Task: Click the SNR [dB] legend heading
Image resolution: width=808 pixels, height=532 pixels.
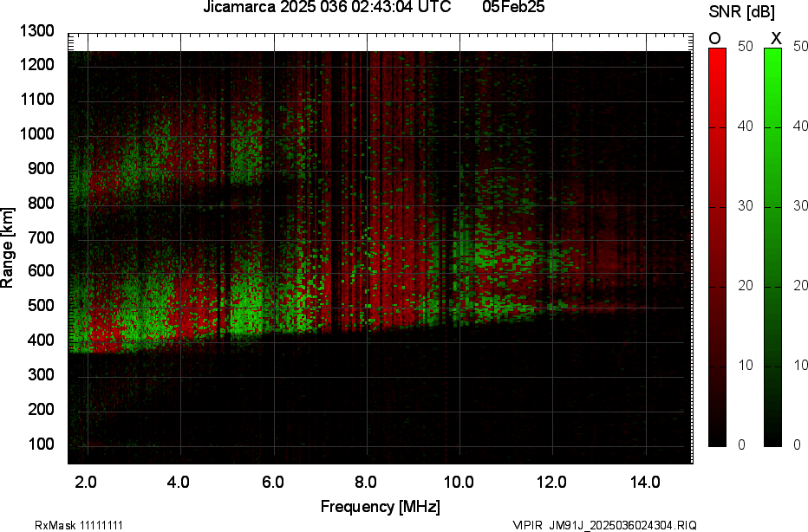Action: [x=741, y=12]
